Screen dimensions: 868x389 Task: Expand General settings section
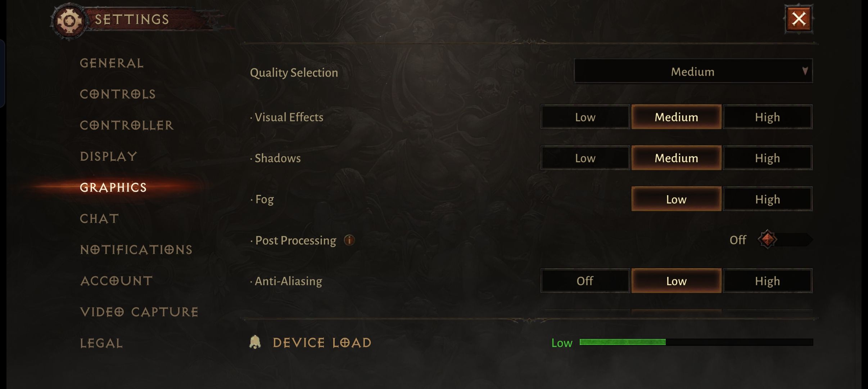111,63
